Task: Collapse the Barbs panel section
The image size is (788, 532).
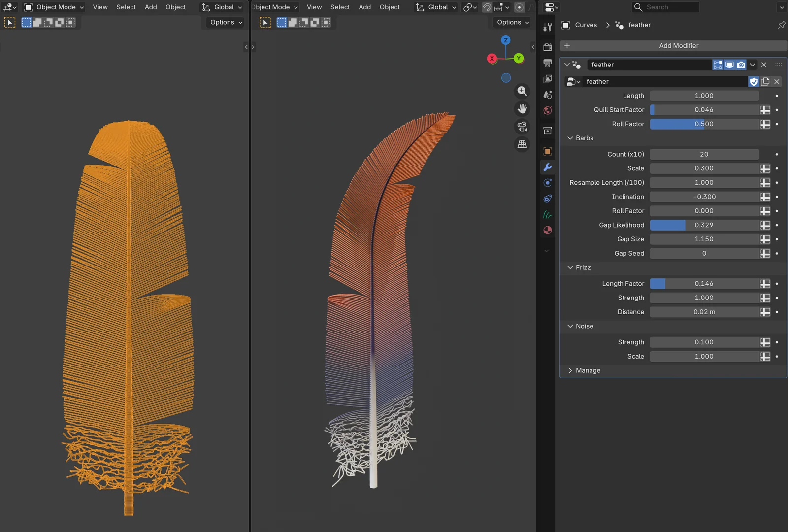Action: coord(570,138)
